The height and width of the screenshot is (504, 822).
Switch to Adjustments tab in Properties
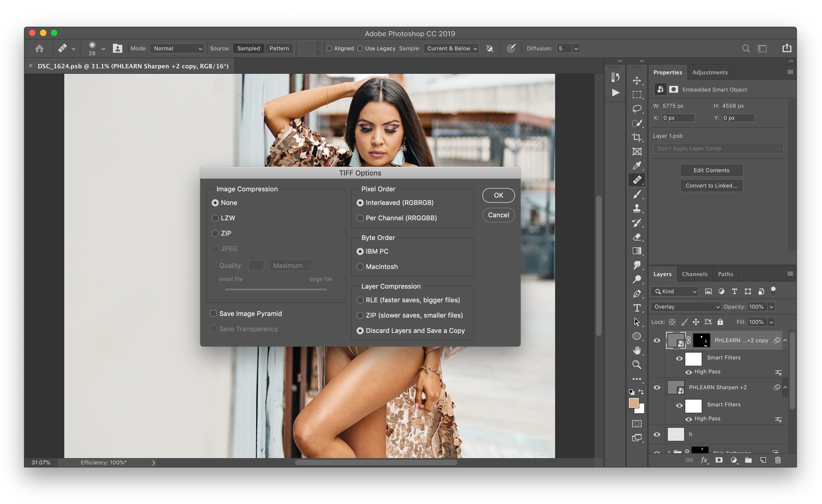pyautogui.click(x=710, y=72)
